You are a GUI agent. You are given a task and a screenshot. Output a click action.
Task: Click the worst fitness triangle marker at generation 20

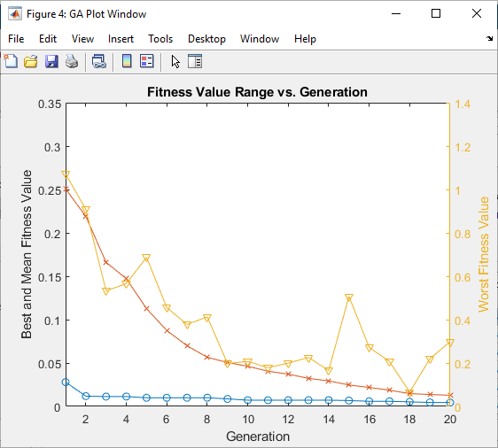(x=450, y=343)
